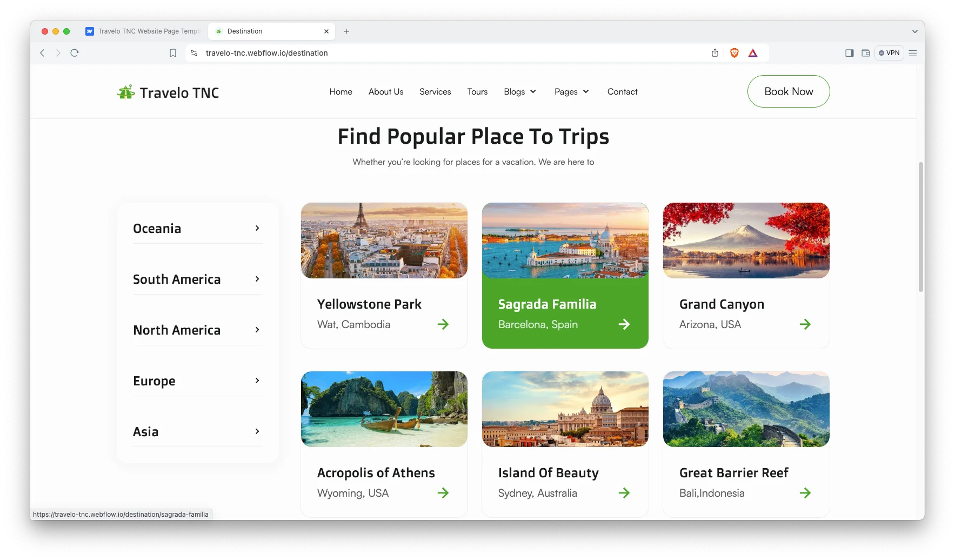Screen dimensions: 955x560
Task: Click the 'Wat, Cambodia' location text
Action: tap(353, 324)
